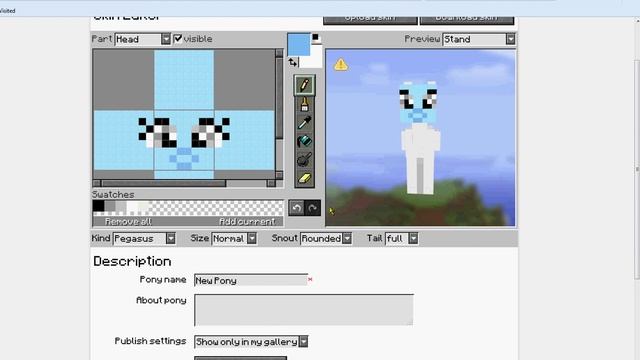
Task: Choose the Paint bucket fill tool
Action: (x=304, y=141)
